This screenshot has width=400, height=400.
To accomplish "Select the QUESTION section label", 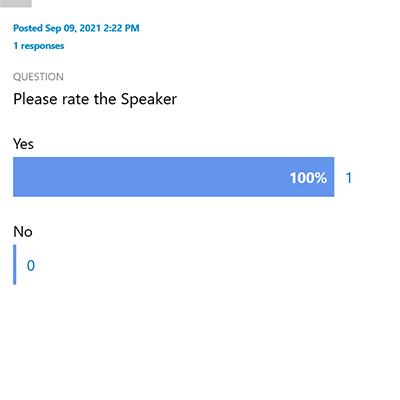I will (x=38, y=77).
